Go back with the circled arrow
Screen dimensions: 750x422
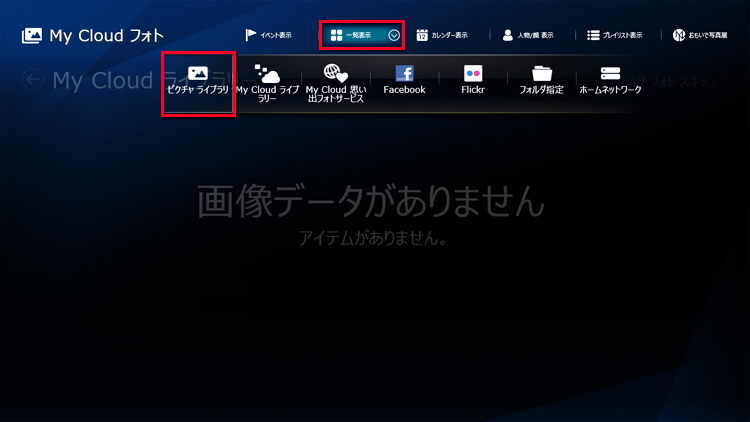pyautogui.click(x=33, y=79)
